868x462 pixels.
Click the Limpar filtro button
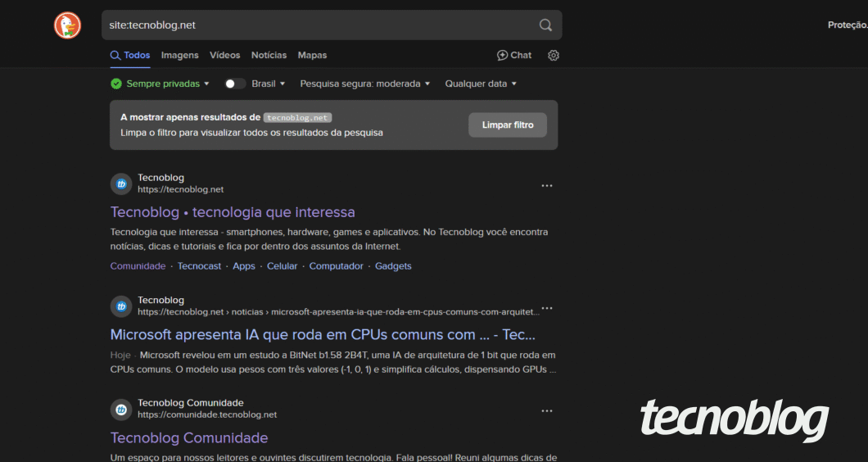pyautogui.click(x=508, y=125)
